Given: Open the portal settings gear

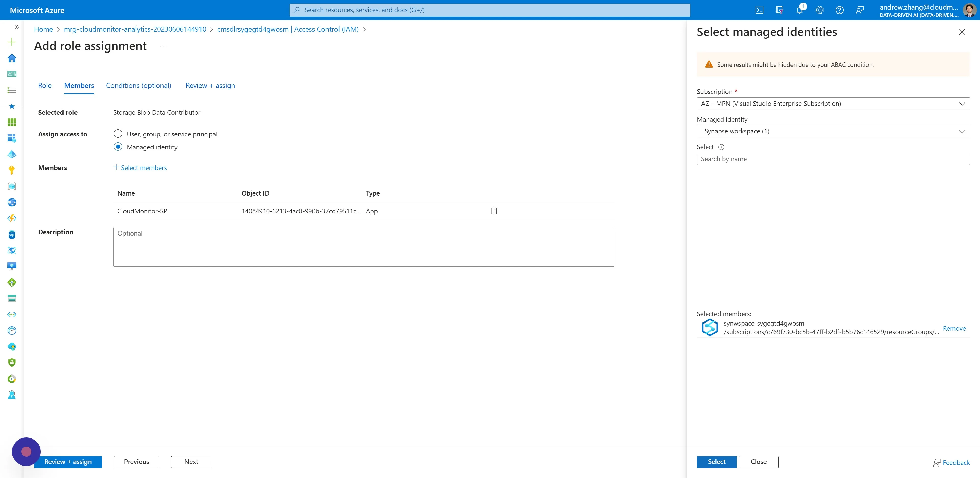Looking at the screenshot, I should (x=820, y=10).
